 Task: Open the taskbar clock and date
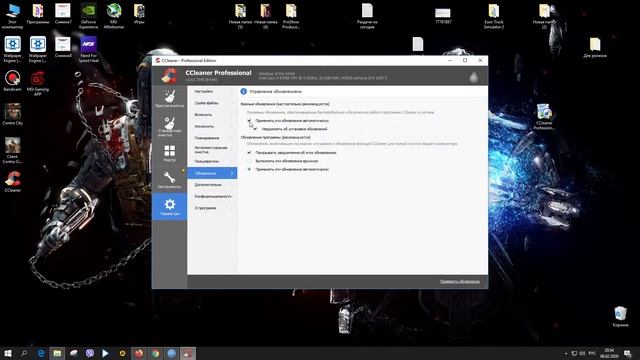[609, 353]
